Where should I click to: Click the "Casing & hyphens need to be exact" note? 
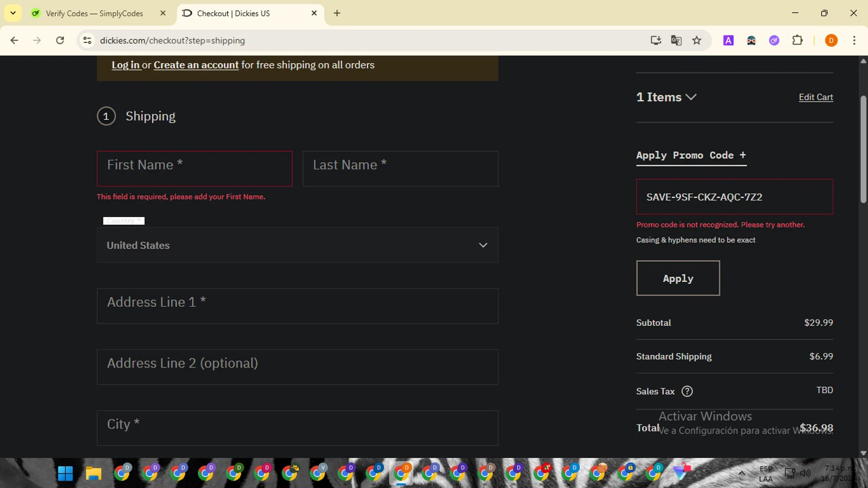[696, 240]
